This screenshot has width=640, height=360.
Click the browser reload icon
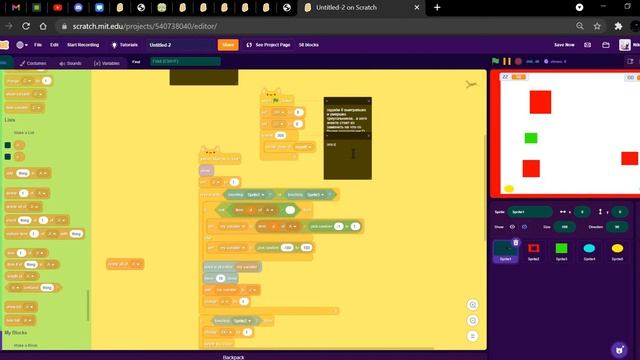tap(26, 26)
